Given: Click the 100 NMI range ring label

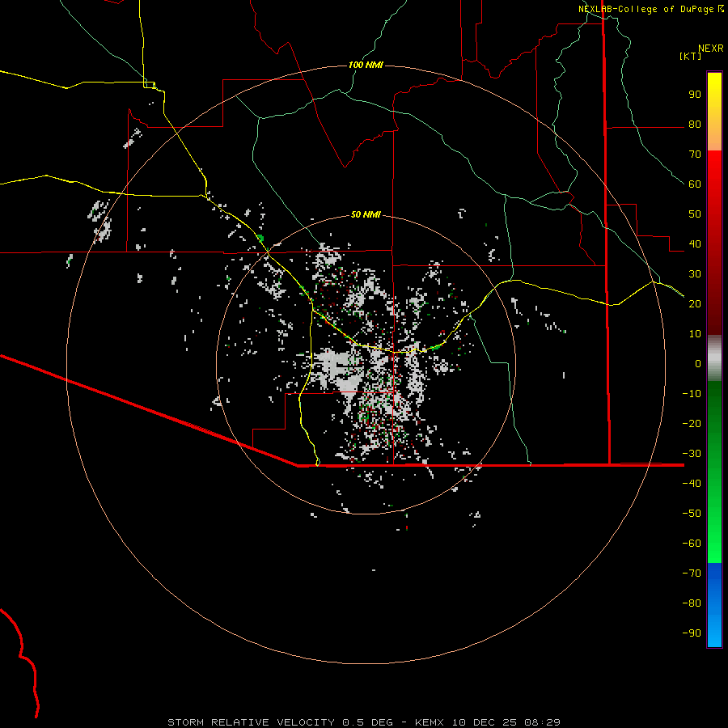Looking at the screenshot, I should click(366, 65).
